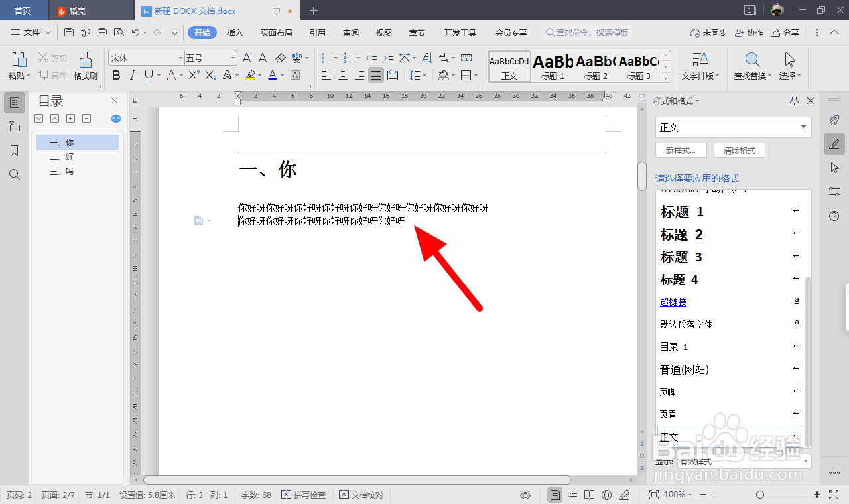
Task: Click the rocket icon in right sidebar
Action: click(834, 120)
